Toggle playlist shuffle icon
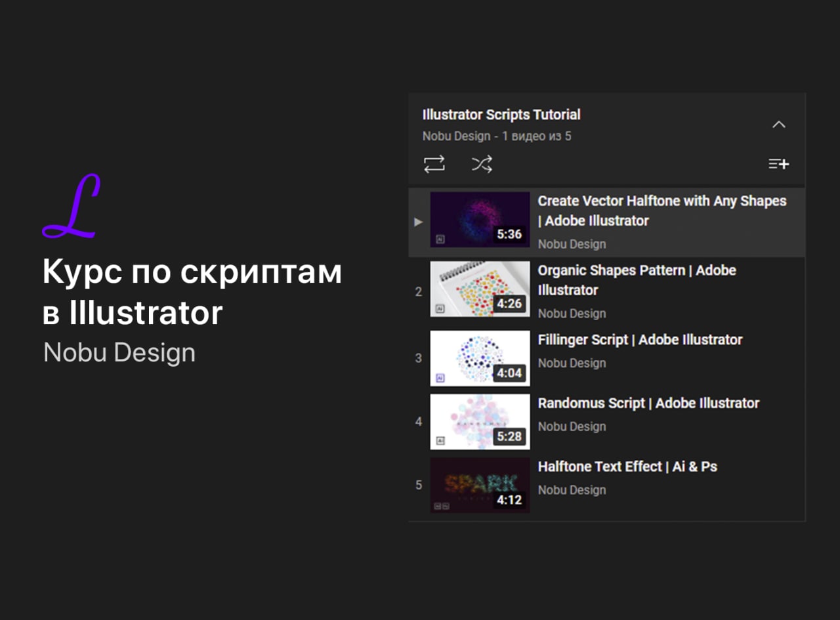 pyautogui.click(x=482, y=164)
